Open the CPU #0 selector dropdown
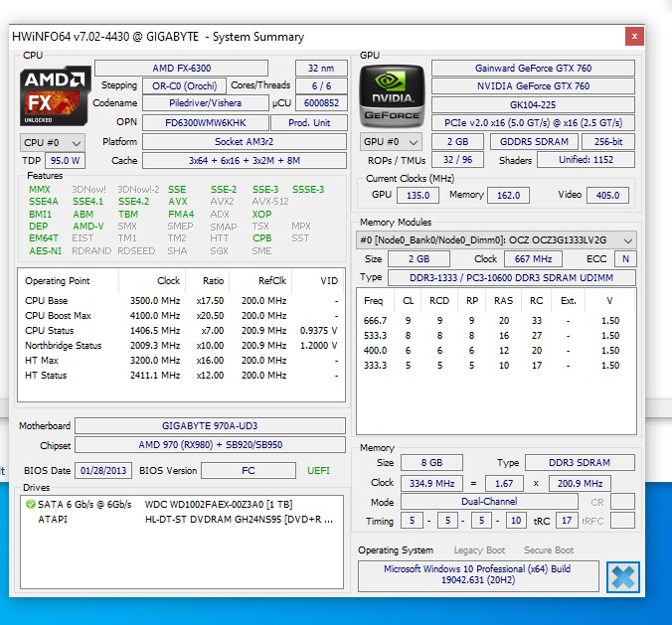 tap(53, 143)
